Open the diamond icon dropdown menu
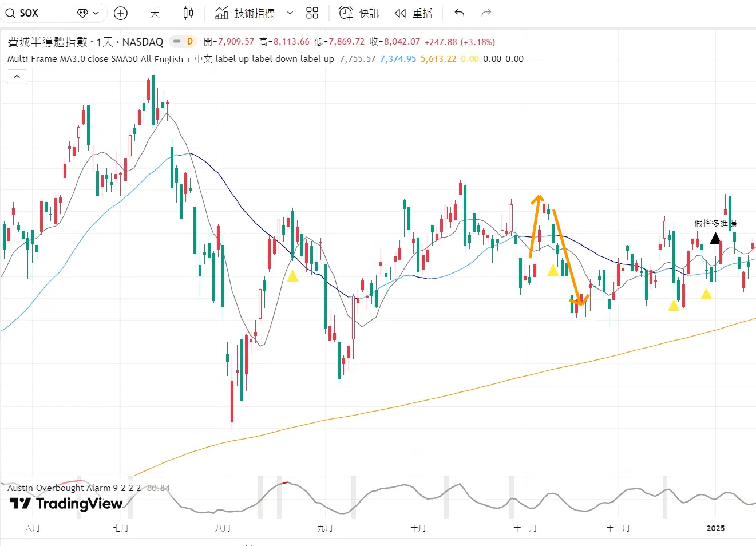Image resolution: width=756 pixels, height=546 pixels. click(88, 13)
